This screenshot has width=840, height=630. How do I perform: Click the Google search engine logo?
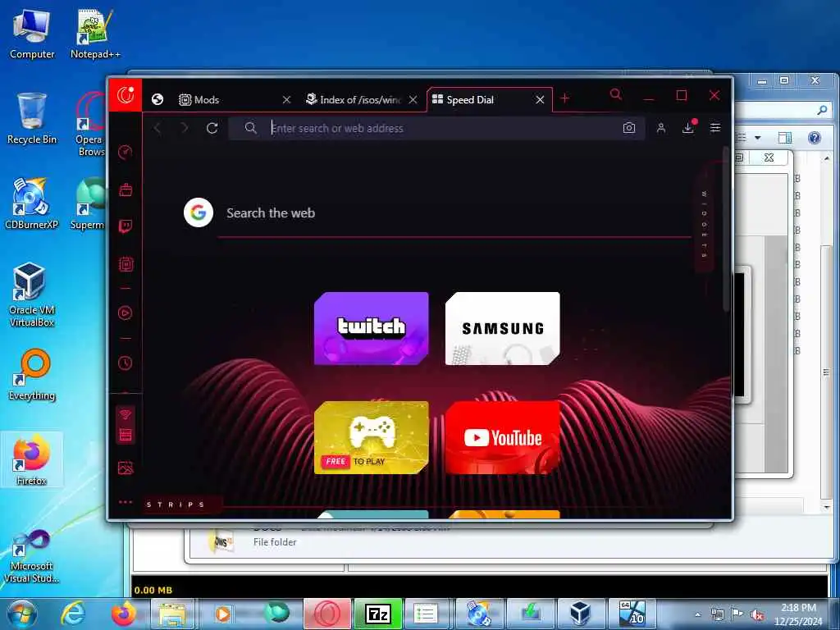199,212
